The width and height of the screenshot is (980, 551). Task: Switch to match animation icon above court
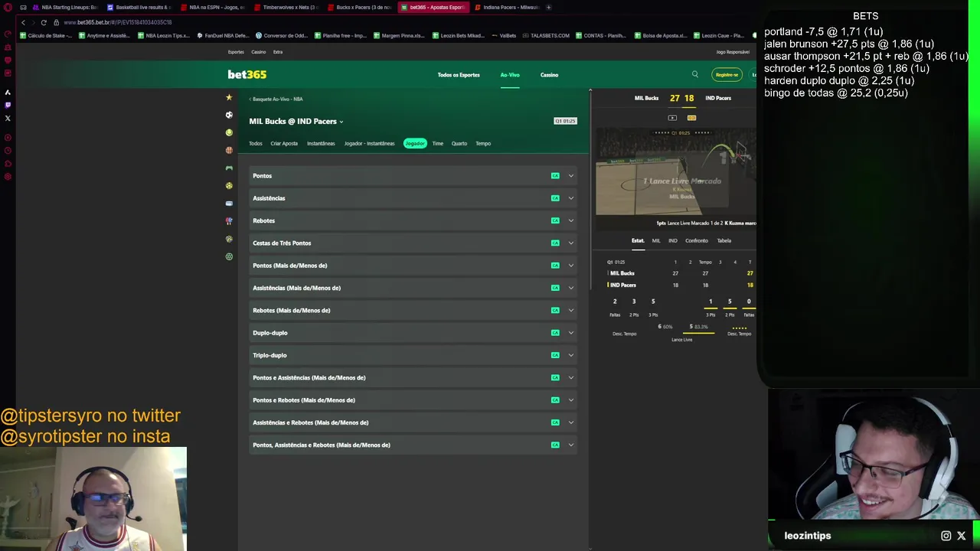691,118
